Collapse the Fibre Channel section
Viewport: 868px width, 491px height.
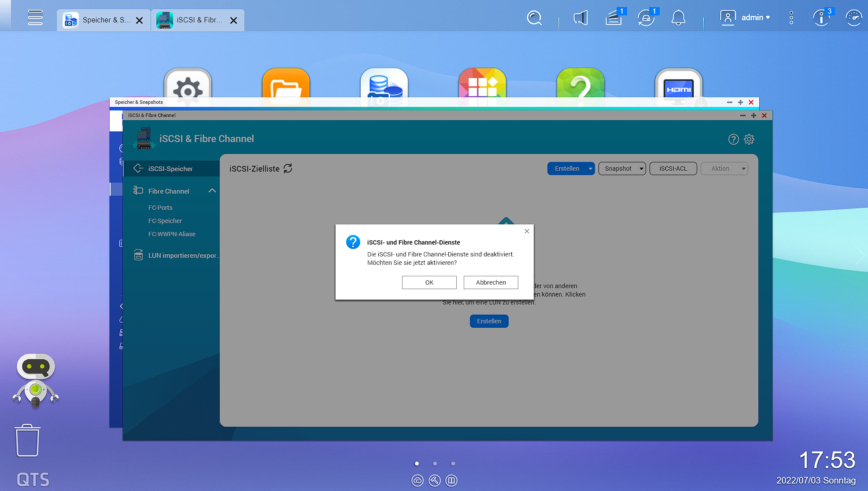[x=212, y=191]
